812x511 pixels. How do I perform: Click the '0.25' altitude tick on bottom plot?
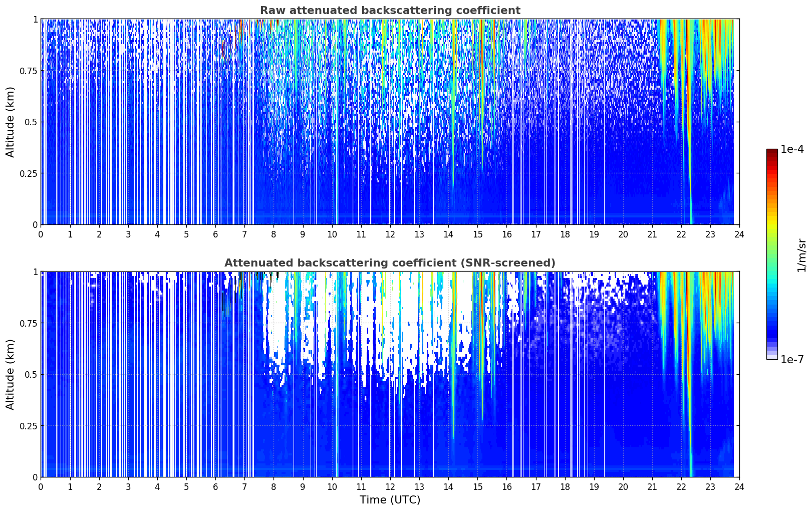pos(28,426)
